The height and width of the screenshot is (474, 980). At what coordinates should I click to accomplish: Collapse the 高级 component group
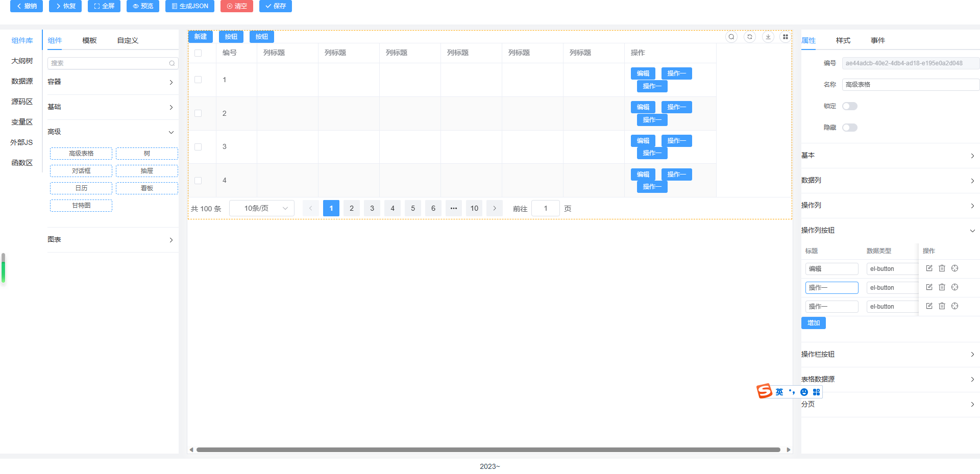(x=112, y=132)
